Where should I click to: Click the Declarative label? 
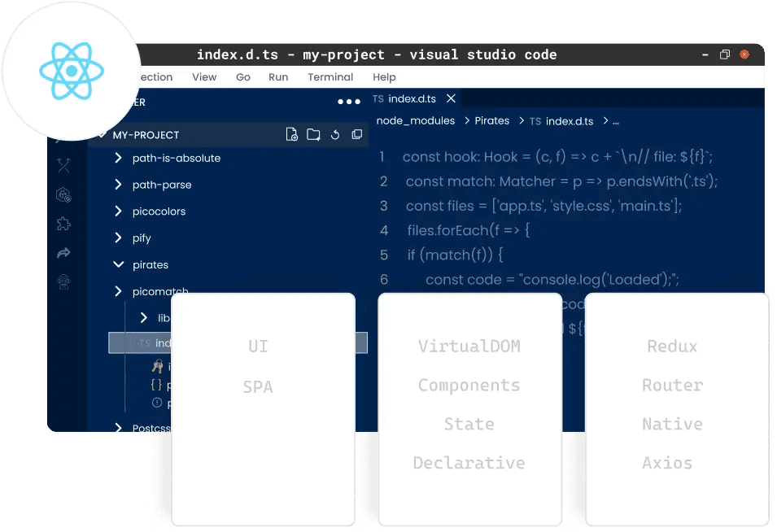click(x=469, y=463)
